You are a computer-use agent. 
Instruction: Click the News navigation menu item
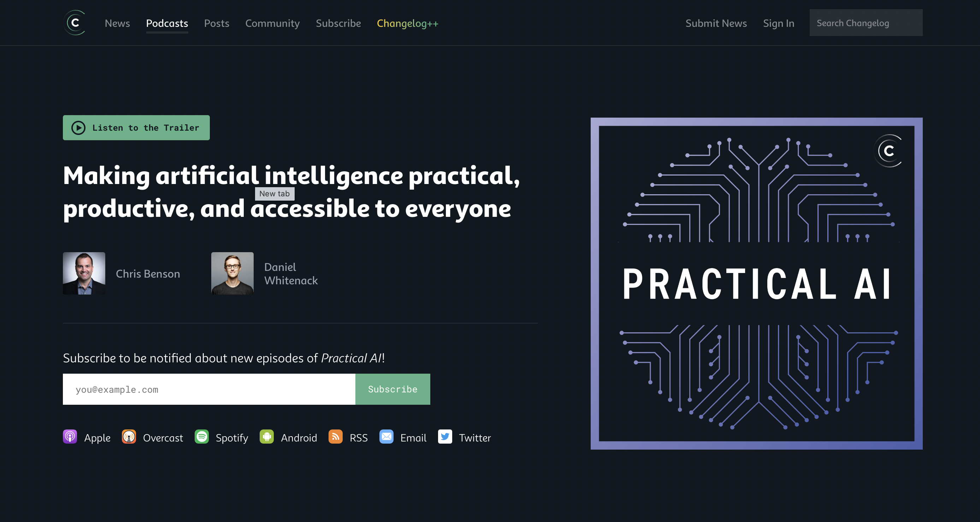(x=117, y=22)
